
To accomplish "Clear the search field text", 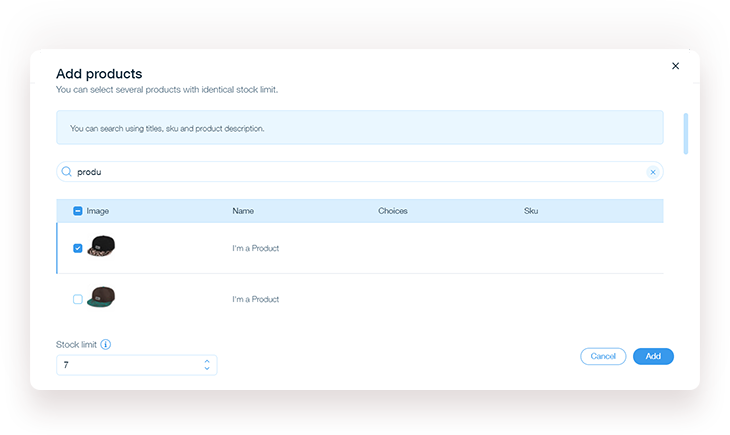I will (653, 172).
